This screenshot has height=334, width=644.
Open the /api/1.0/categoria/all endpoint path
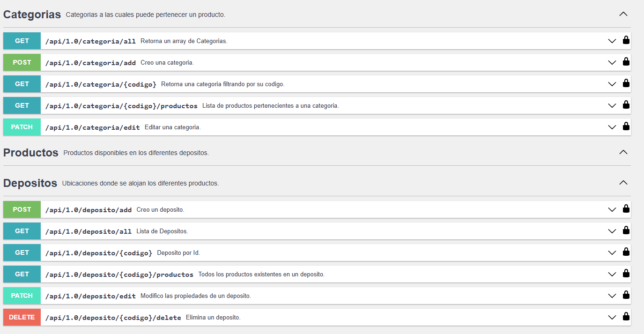(90, 41)
